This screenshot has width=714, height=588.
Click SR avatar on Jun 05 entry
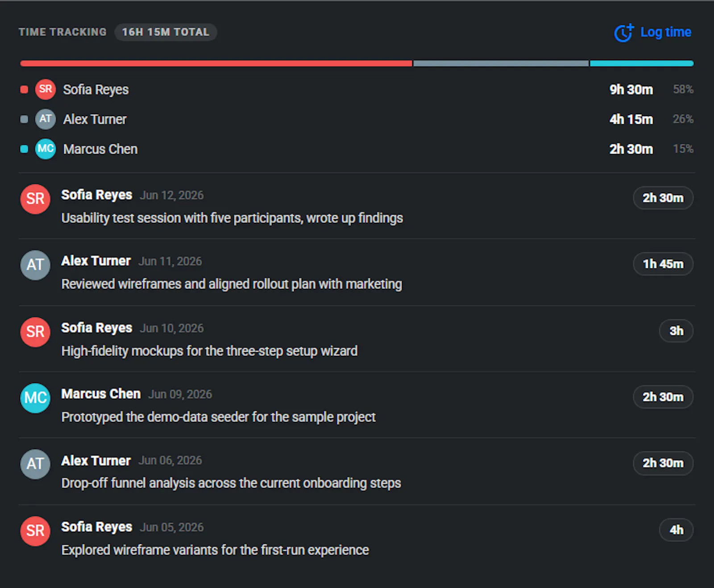35,531
